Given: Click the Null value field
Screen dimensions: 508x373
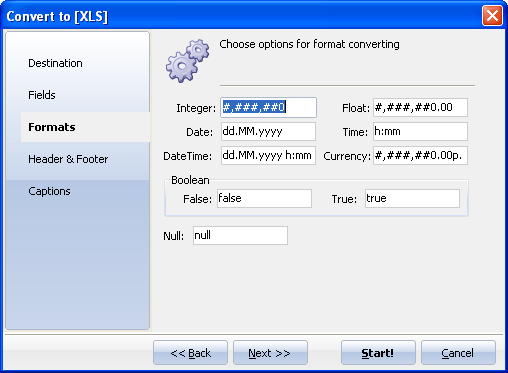Looking at the screenshot, I should (240, 235).
